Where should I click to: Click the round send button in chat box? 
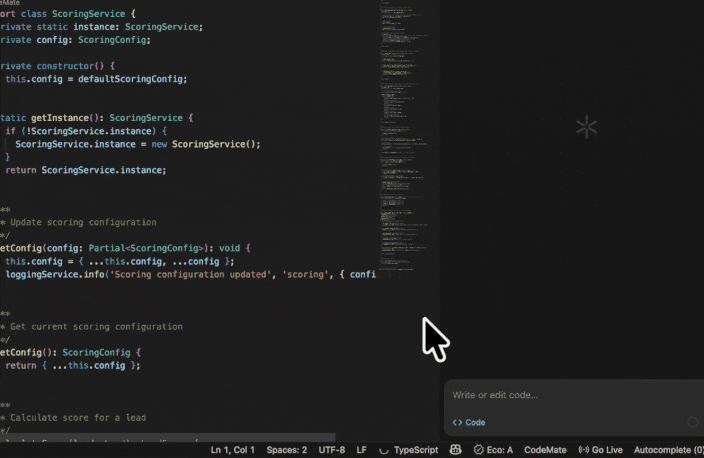click(x=693, y=422)
